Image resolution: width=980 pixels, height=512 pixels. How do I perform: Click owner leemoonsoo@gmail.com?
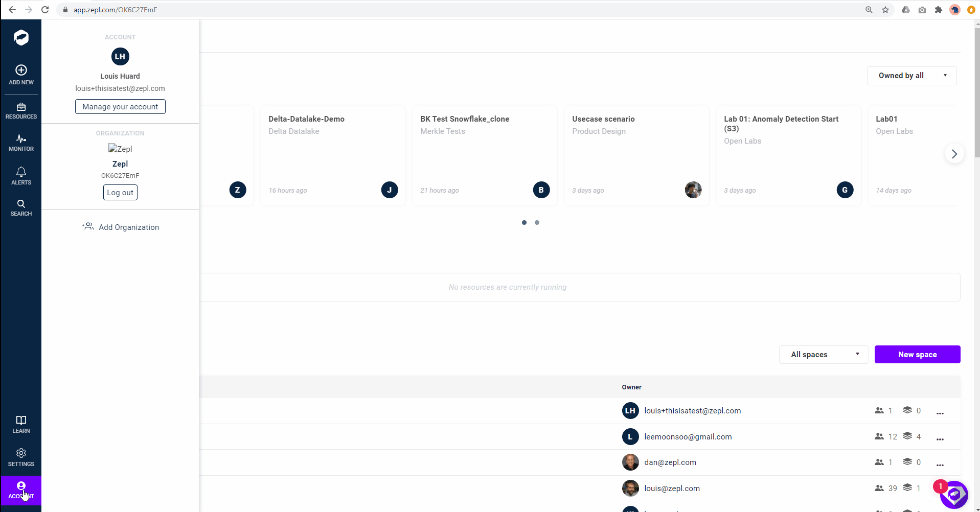[x=688, y=436]
